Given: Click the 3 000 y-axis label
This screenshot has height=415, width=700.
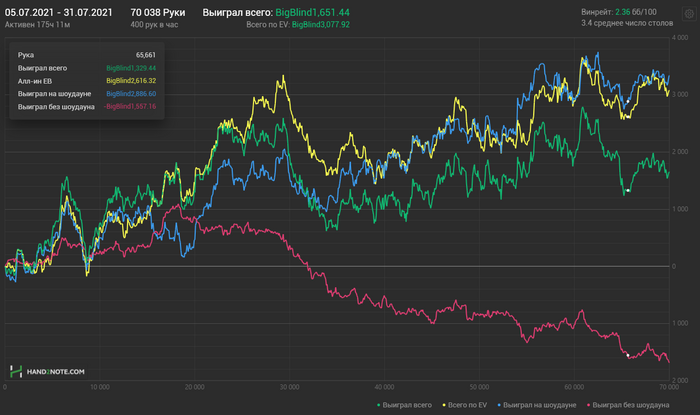Looking at the screenshot, I should (x=680, y=95).
